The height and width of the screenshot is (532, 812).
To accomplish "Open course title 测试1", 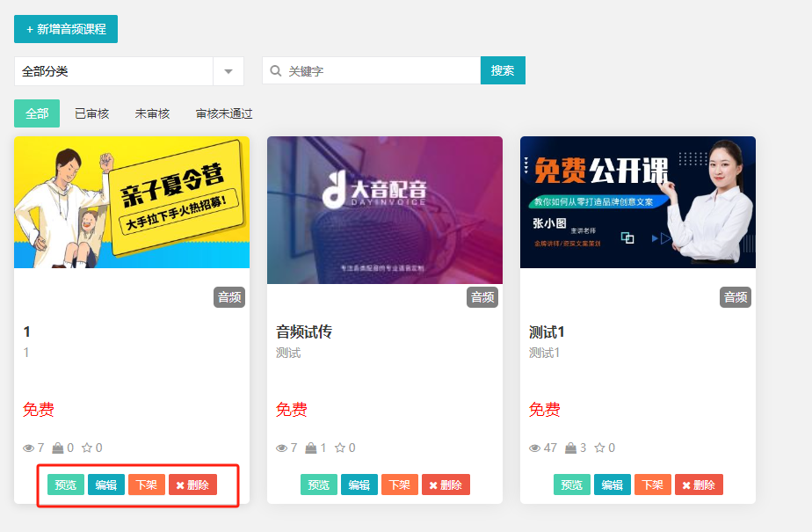I will (x=547, y=332).
